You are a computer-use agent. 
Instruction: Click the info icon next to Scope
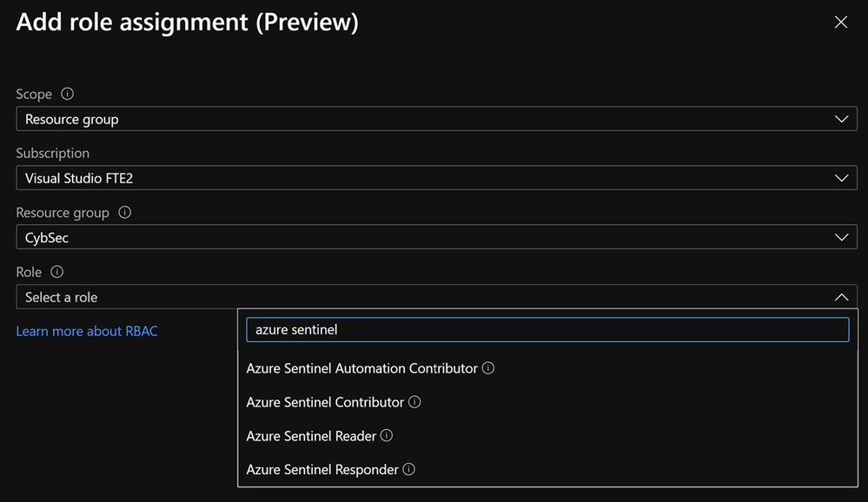tap(68, 94)
